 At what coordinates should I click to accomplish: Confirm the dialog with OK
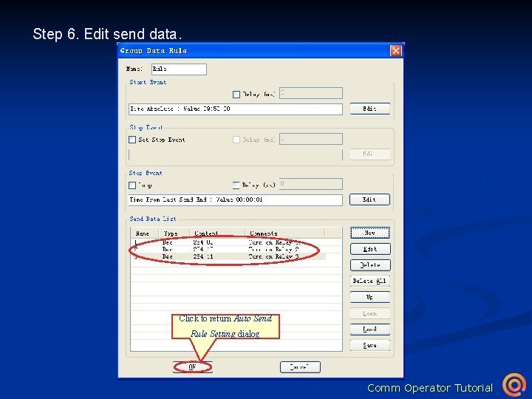[193, 367]
